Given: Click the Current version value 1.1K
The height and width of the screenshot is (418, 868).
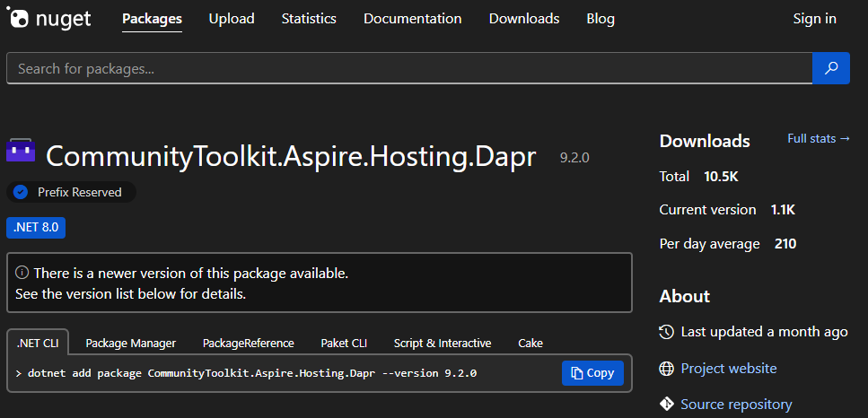Looking at the screenshot, I should tap(783, 210).
